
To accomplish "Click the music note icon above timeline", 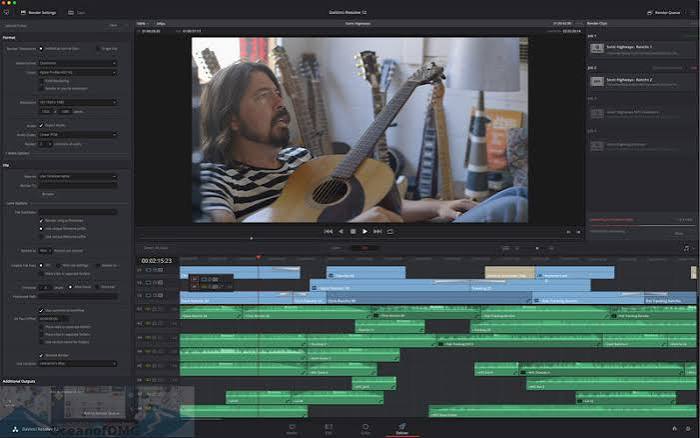I will [x=686, y=248].
